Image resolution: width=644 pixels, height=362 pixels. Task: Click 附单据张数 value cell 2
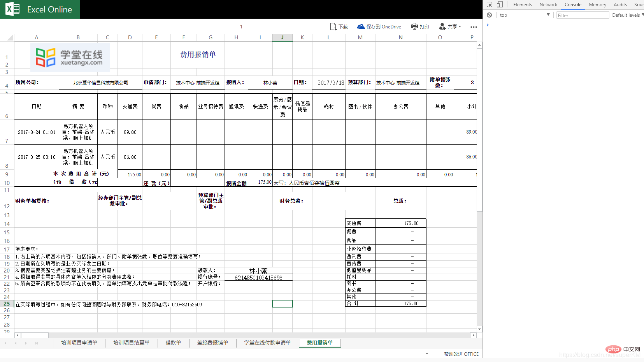point(465,83)
